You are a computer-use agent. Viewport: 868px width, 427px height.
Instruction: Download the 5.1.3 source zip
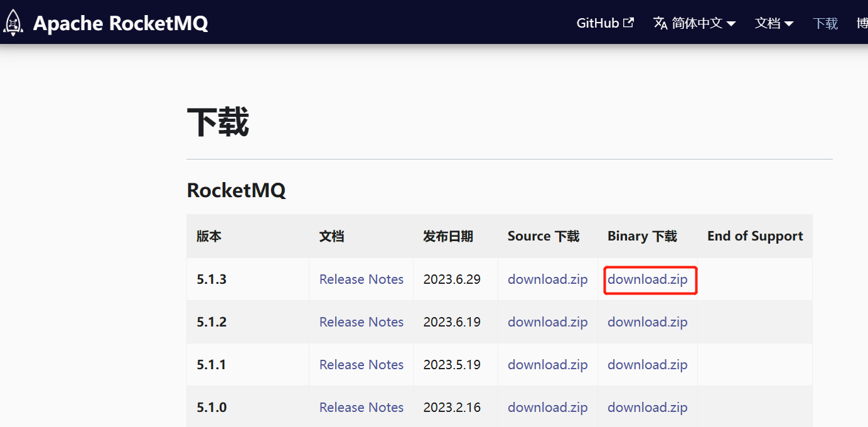click(x=547, y=279)
